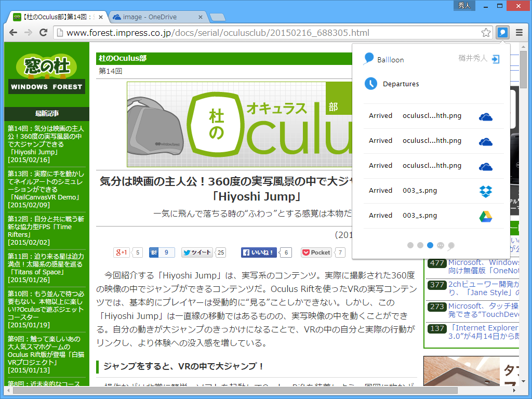Viewport: 532px width, 399px height.
Task: Select the active blue pagination dot
Action: (x=430, y=245)
